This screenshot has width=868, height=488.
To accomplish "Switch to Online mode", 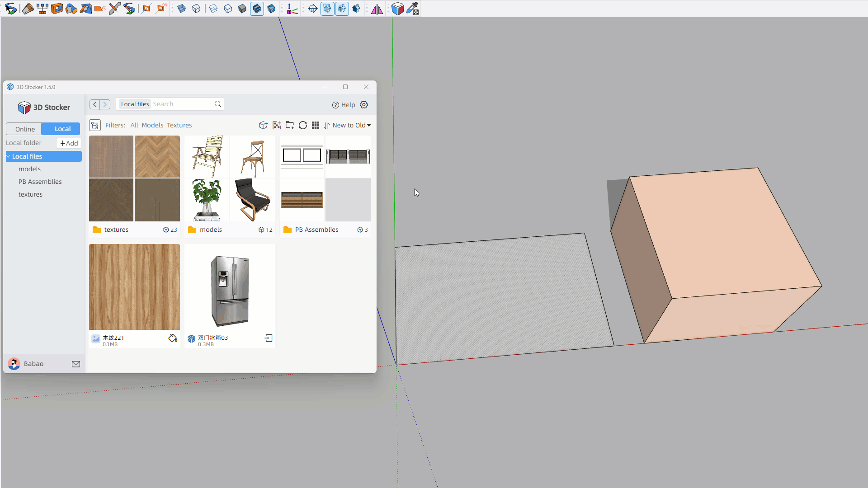I will (x=25, y=129).
